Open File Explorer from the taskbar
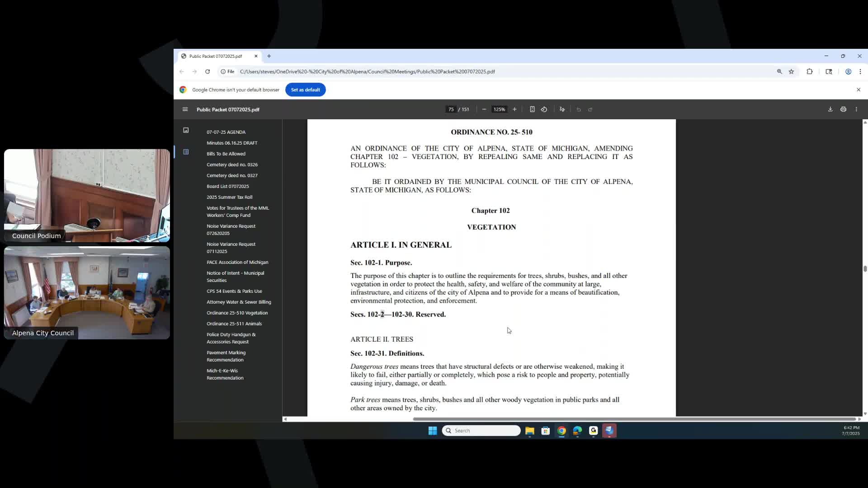This screenshot has width=868, height=488. point(529,431)
